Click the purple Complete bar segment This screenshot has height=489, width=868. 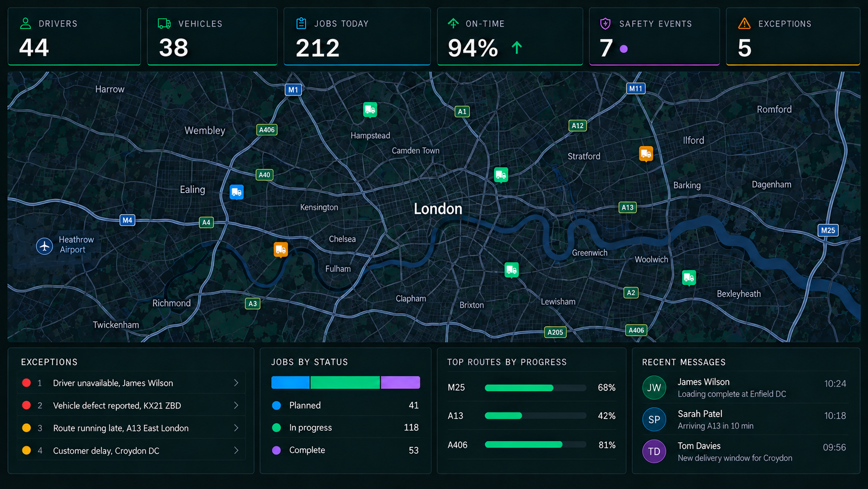(400, 382)
